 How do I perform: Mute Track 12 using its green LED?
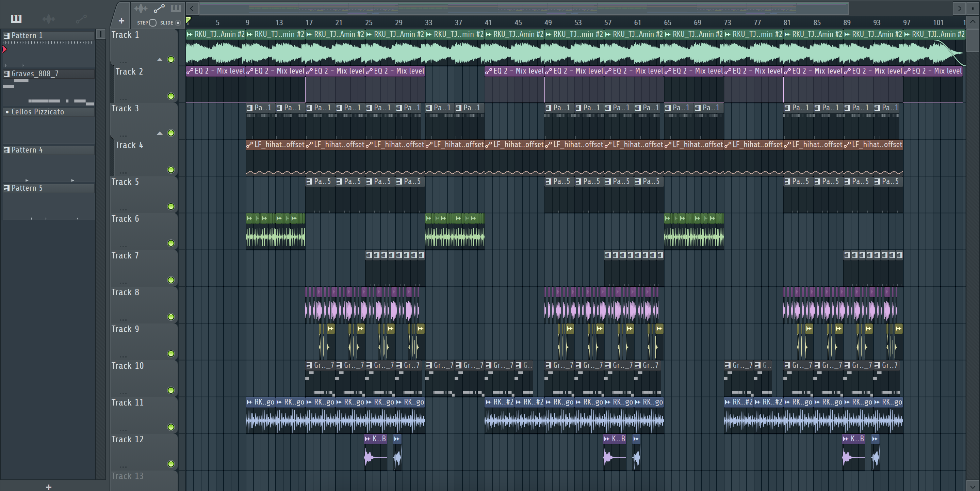[171, 464]
